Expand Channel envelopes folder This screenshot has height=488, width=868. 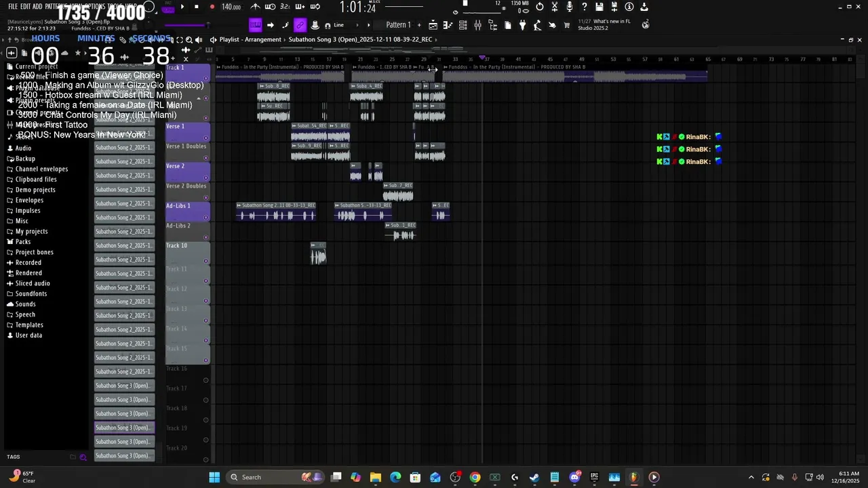[41, 169]
